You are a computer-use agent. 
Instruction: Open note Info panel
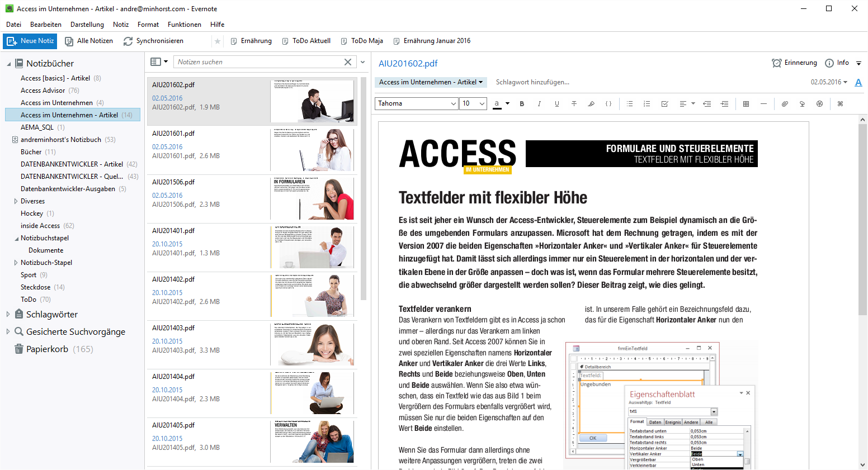[x=837, y=63]
